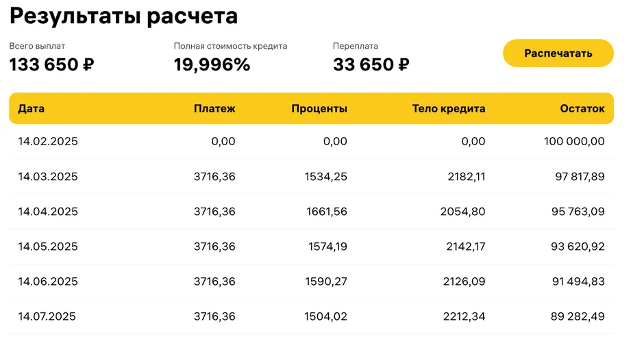Click the Проценты column header
The height and width of the screenshot is (337, 644).
tap(319, 108)
